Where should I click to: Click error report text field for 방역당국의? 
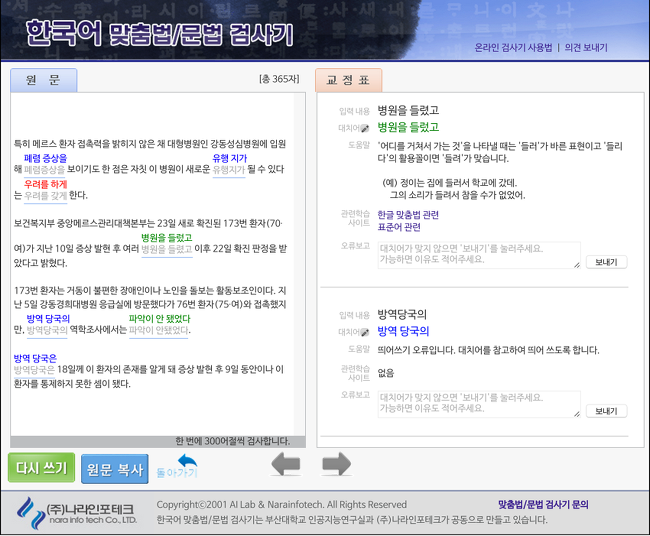[x=479, y=404]
